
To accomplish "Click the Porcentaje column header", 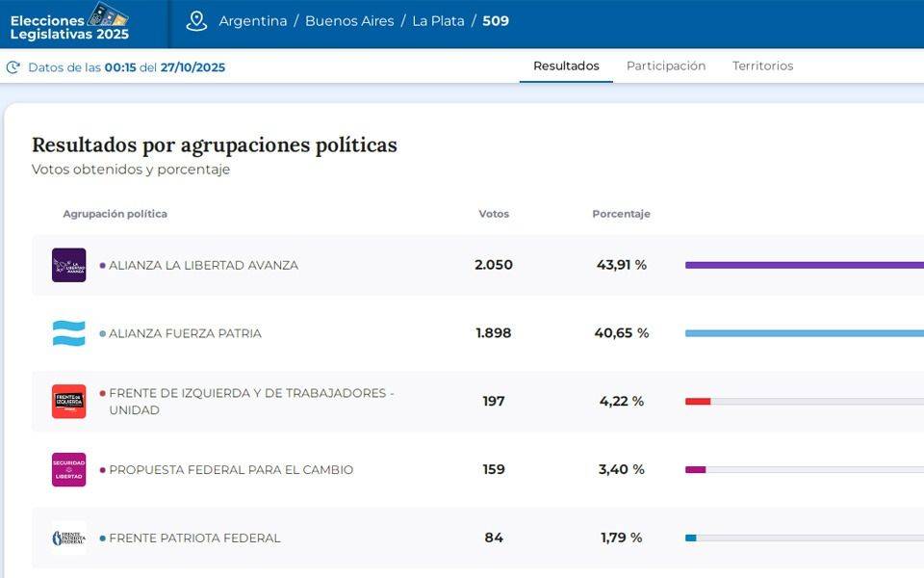I will point(621,214).
